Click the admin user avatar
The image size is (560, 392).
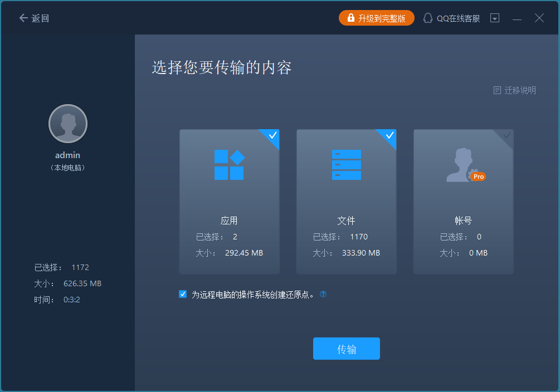click(x=68, y=124)
